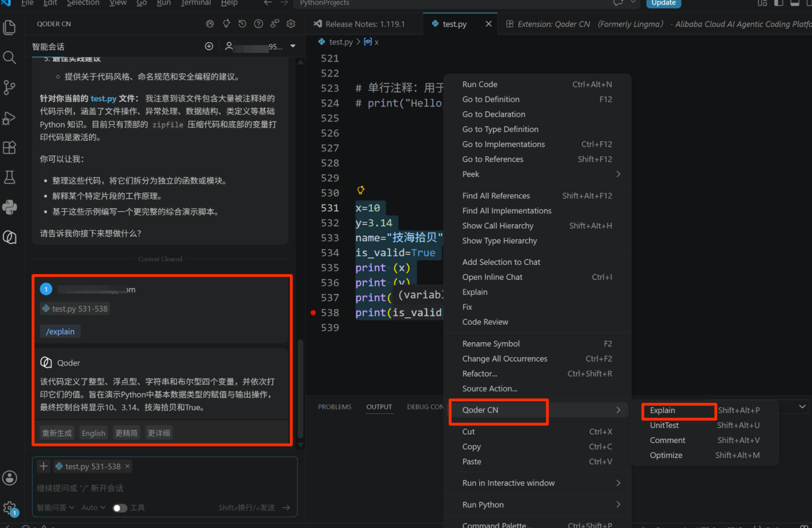Start a new chat with the circled plus icon
812x528 pixels.
point(209,46)
